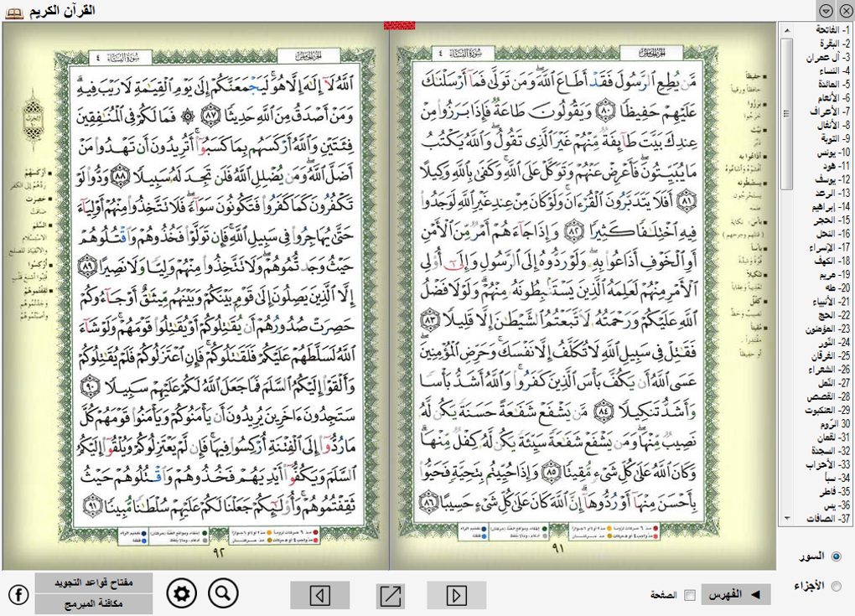Close the application with the X button

[845, 11]
